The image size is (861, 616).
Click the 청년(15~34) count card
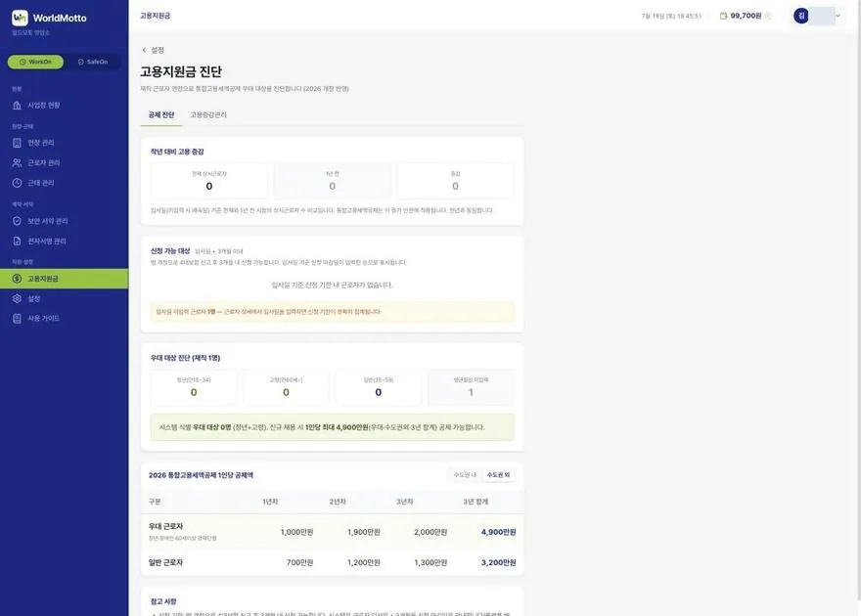(x=194, y=387)
